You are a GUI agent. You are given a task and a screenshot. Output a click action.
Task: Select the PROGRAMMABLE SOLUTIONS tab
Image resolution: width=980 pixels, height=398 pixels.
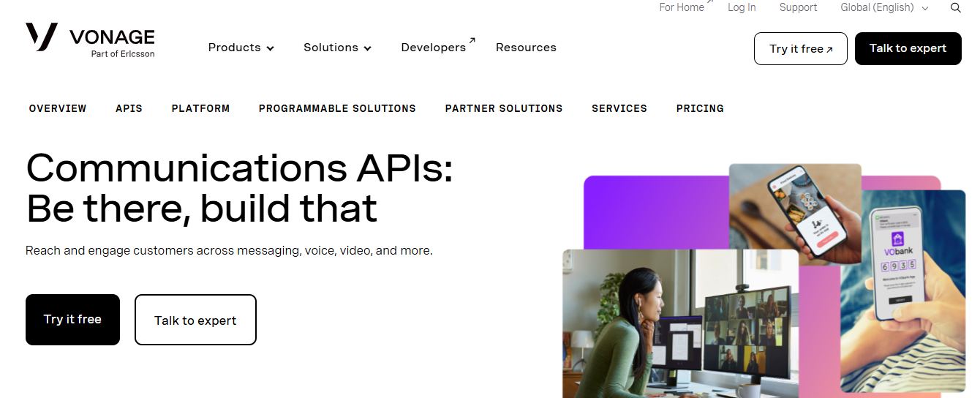337,108
